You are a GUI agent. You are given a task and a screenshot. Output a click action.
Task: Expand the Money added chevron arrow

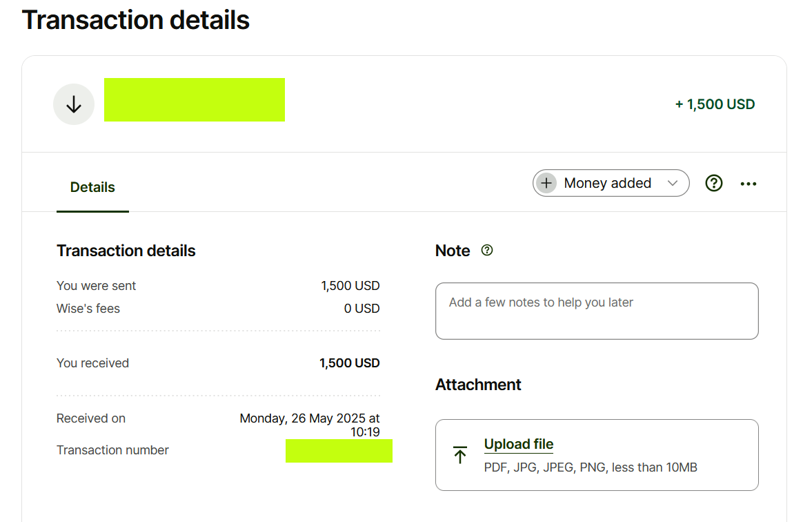(x=673, y=183)
